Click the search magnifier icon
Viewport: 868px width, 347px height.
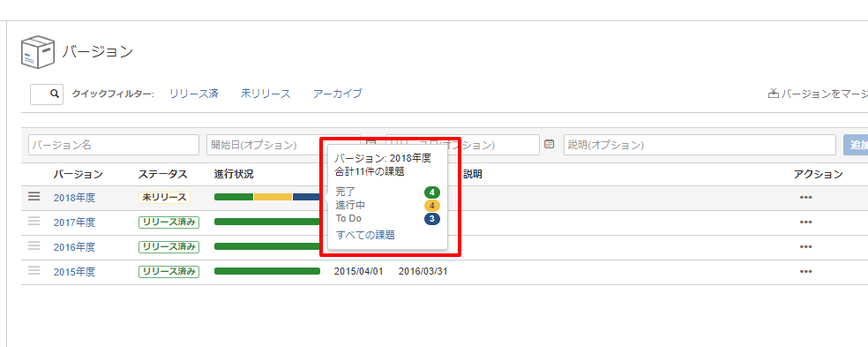[55, 94]
